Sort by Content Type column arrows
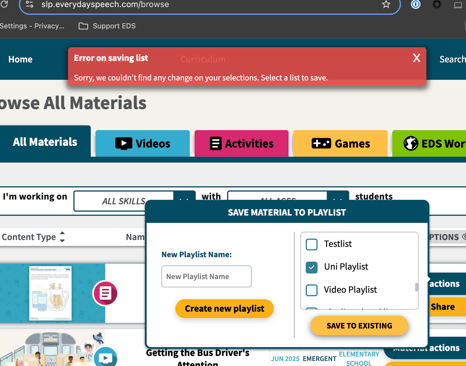Viewport: 466px width, 366px height. click(62, 237)
